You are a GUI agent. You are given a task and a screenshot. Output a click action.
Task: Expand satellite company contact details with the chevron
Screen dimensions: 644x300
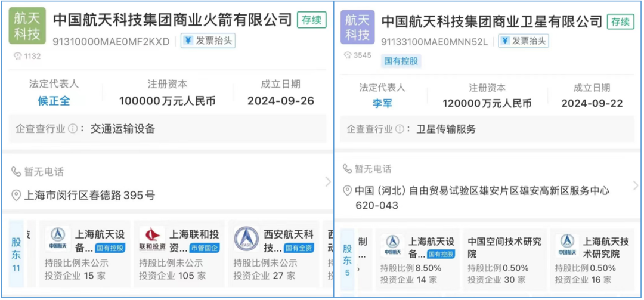[636, 185]
